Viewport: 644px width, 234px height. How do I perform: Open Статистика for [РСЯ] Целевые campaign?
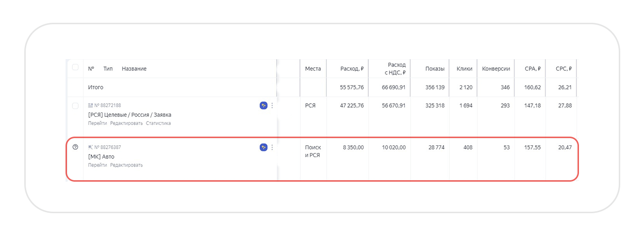158,123
